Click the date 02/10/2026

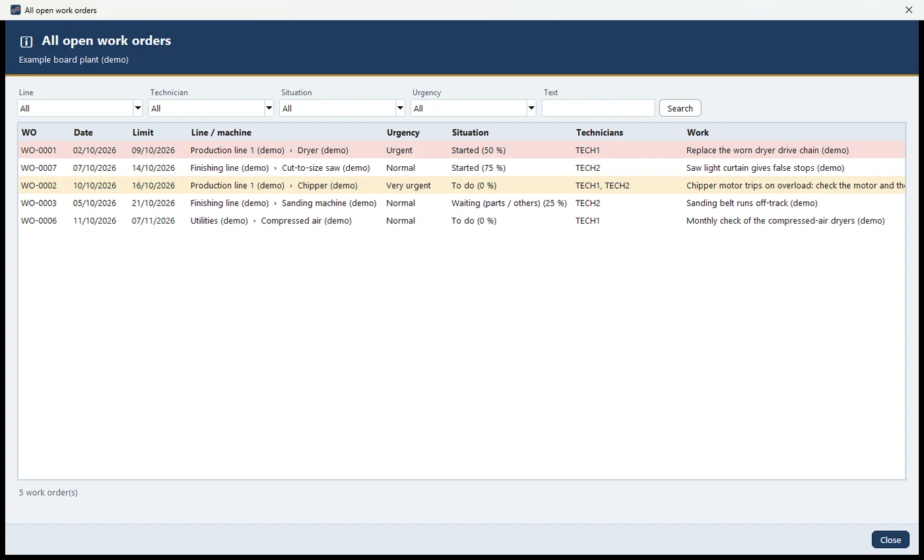(94, 150)
